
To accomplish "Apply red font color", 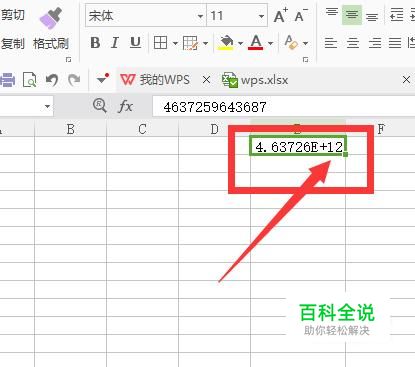I will coord(256,43).
